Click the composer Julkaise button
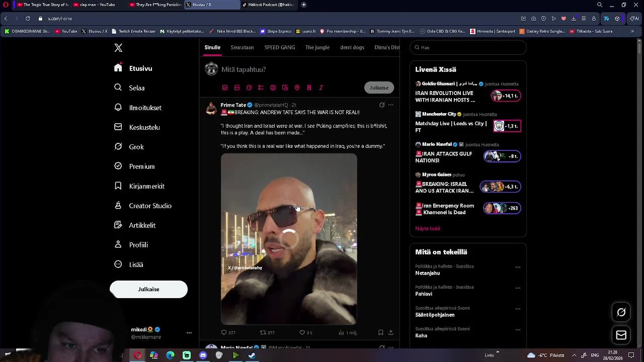Image resolution: width=644 pixels, height=362 pixels. point(379,87)
